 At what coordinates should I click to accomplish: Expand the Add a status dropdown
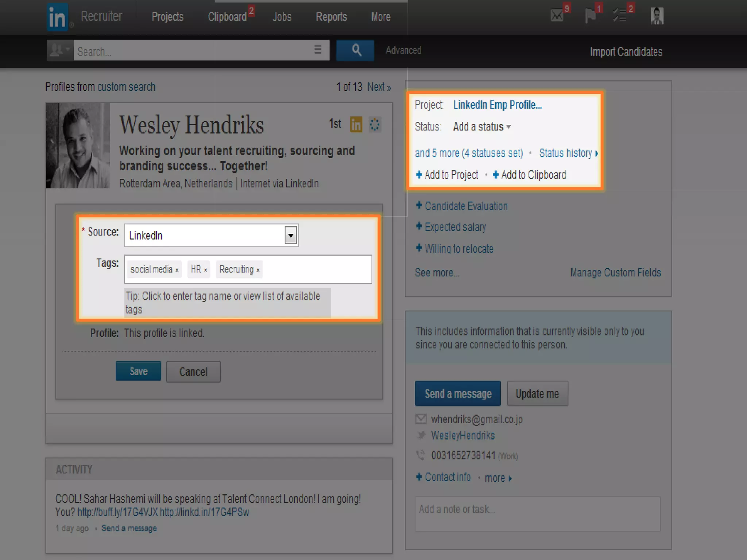tap(481, 127)
